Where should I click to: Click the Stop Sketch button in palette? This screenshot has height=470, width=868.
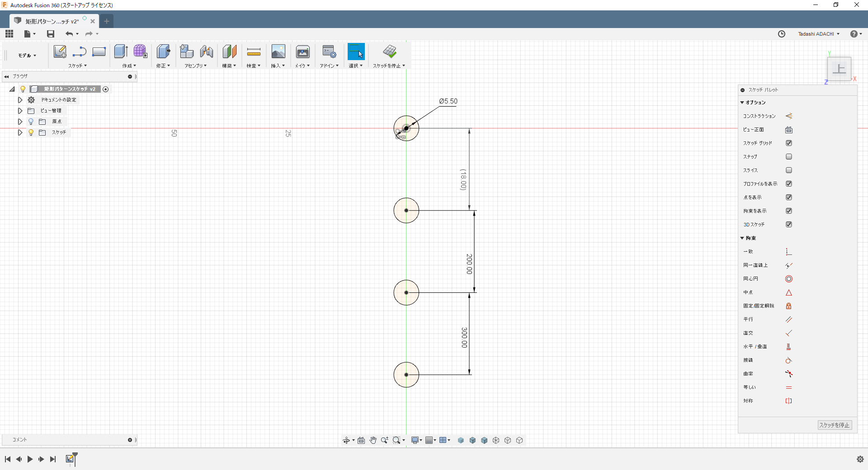[x=835, y=425]
